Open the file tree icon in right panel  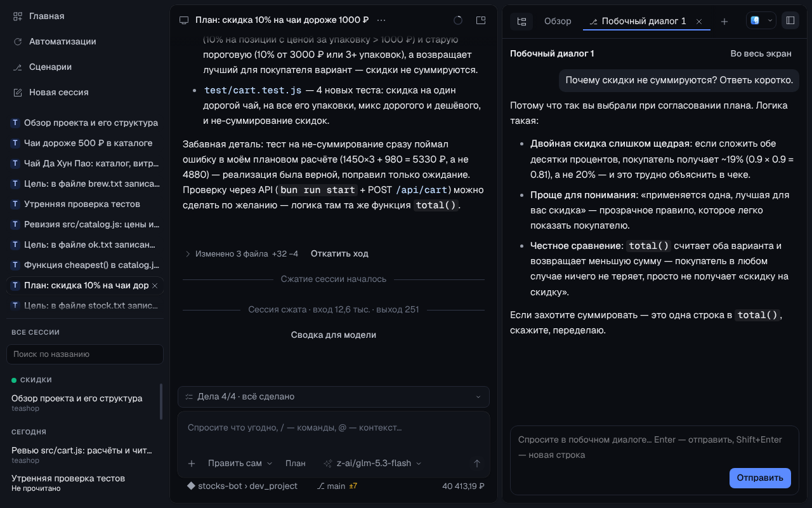pyautogui.click(x=521, y=21)
